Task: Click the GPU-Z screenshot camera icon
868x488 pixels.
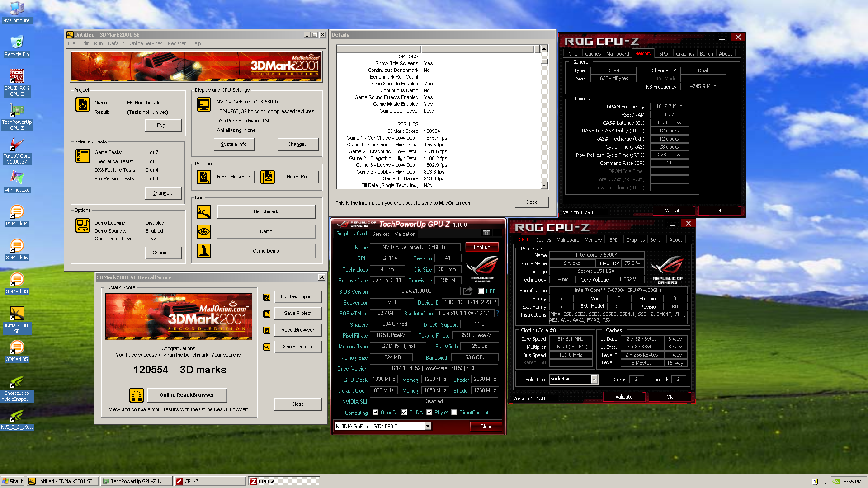Action: pos(486,233)
